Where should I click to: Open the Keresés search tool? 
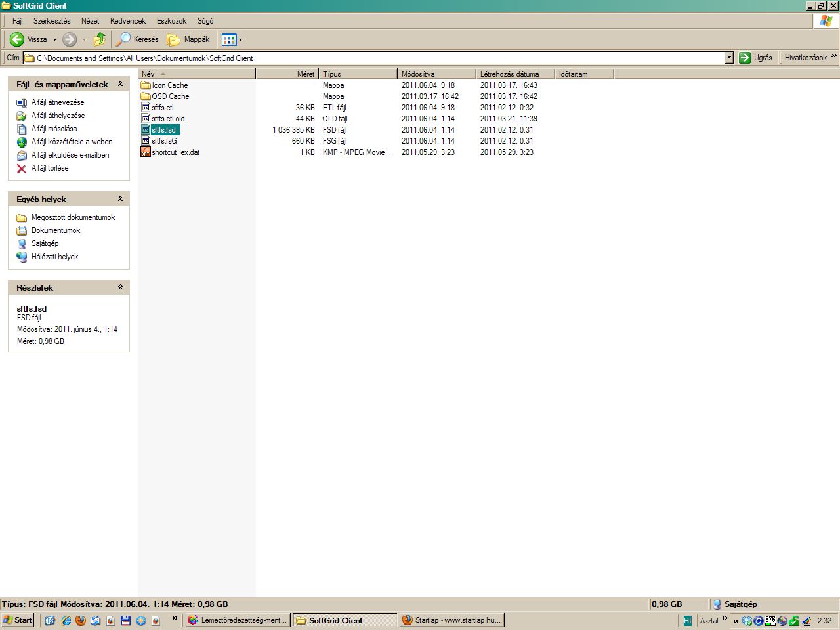[138, 39]
